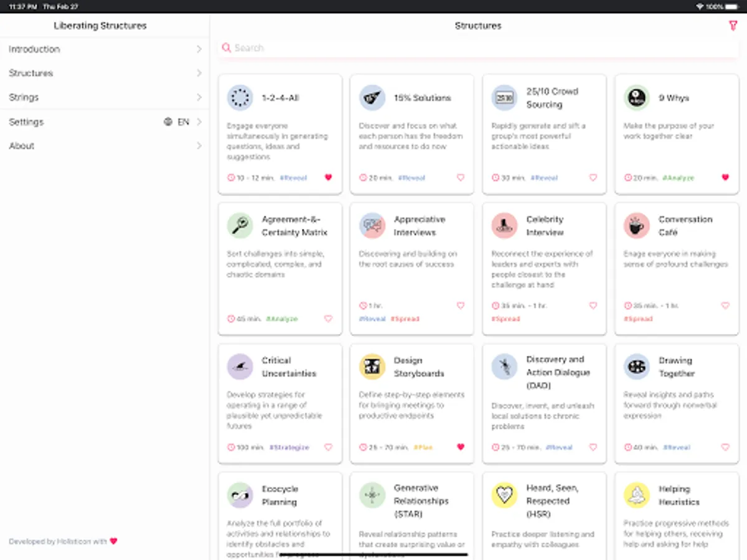Image resolution: width=747 pixels, height=560 pixels.
Task: Click the Heard, Seen, Respected heart icon
Action: pos(504,495)
